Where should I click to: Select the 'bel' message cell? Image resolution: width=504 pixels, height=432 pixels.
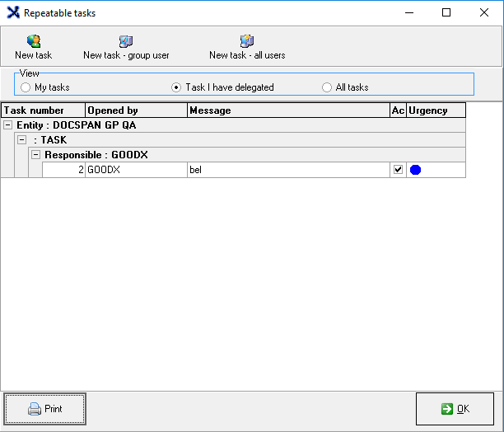click(x=288, y=170)
